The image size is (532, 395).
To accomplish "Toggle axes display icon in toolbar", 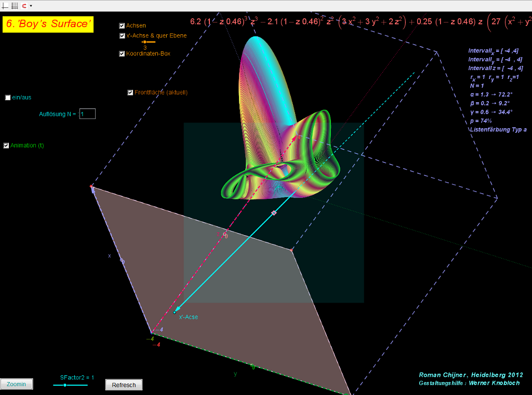I will (x=6, y=6).
